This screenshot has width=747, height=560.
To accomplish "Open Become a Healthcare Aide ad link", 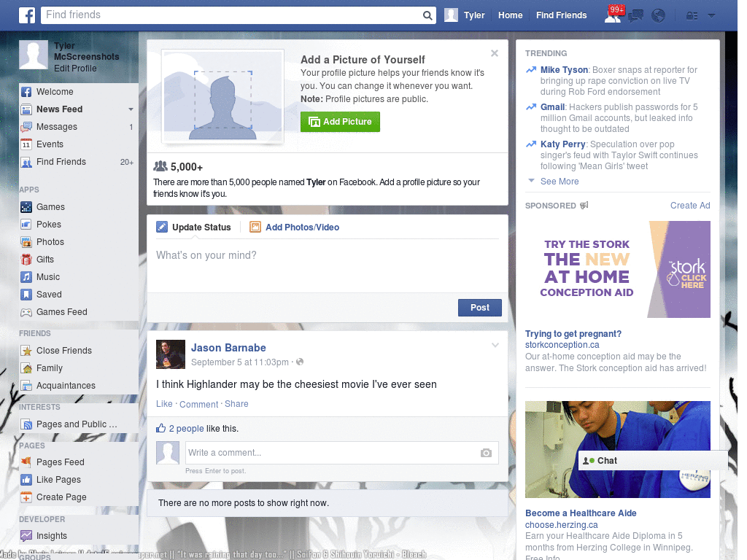I will pos(581,513).
